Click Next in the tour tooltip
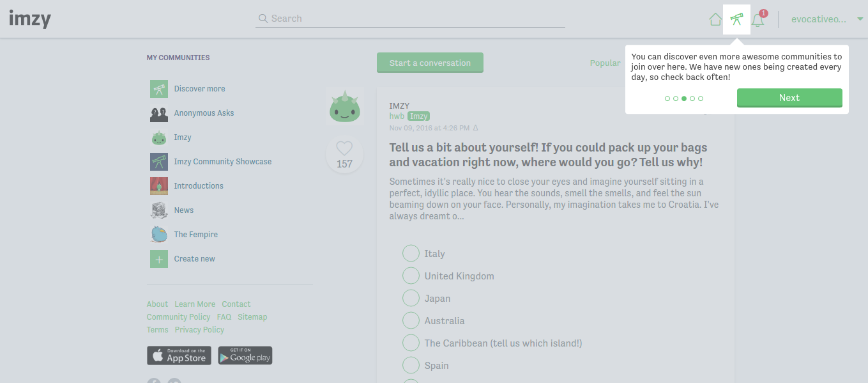 coord(789,98)
